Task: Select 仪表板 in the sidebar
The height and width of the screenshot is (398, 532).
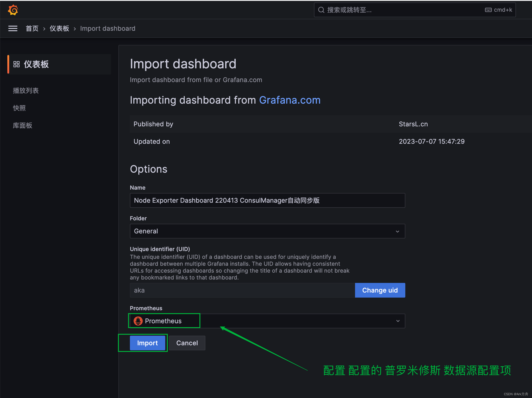Action: tap(59, 64)
